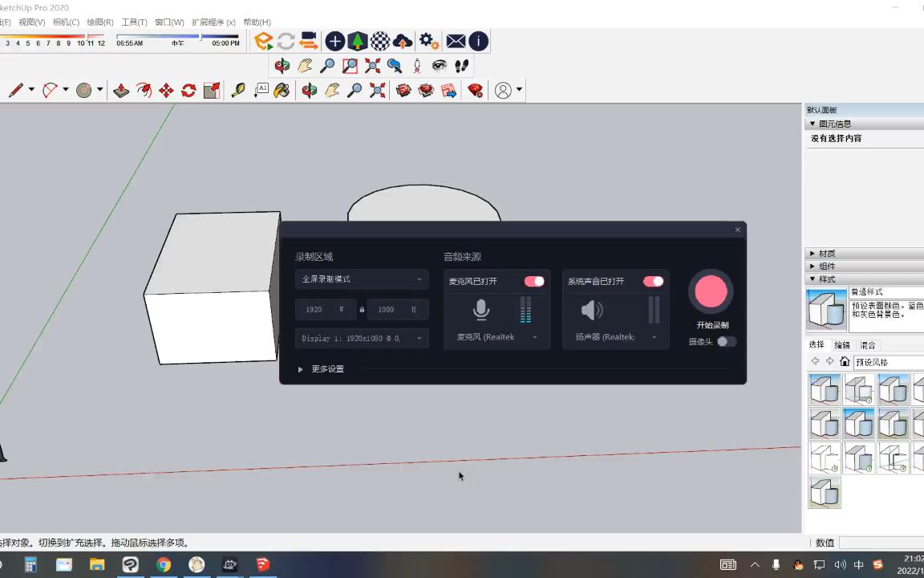Select the Move tool
Screen dimensions: 924x578
[165, 90]
